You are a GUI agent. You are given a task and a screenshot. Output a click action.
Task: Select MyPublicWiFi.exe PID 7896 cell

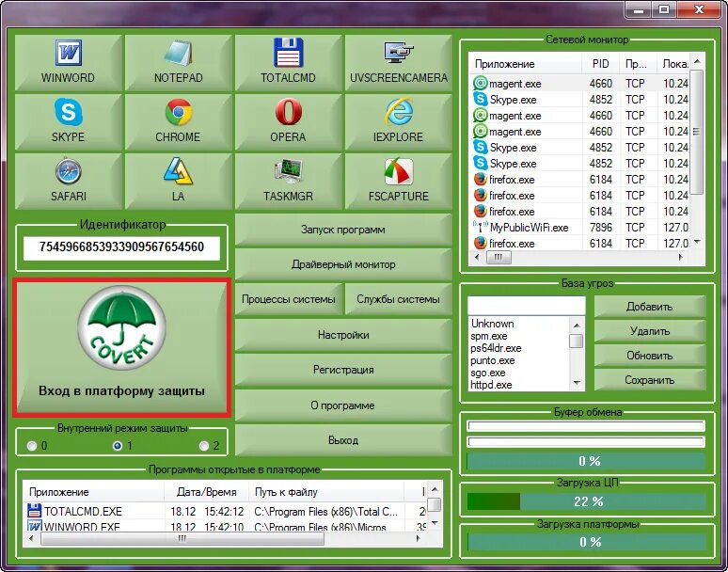pos(601,228)
